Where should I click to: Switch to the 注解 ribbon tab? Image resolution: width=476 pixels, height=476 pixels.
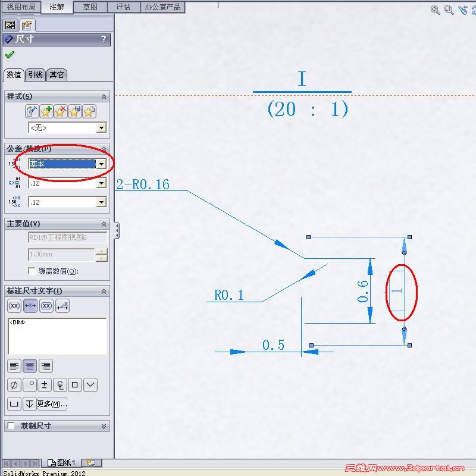[x=57, y=7]
